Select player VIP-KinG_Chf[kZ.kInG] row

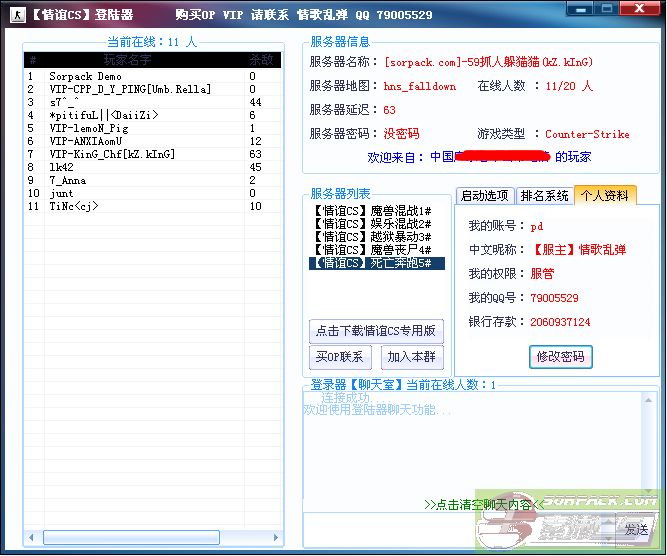[x=111, y=154]
